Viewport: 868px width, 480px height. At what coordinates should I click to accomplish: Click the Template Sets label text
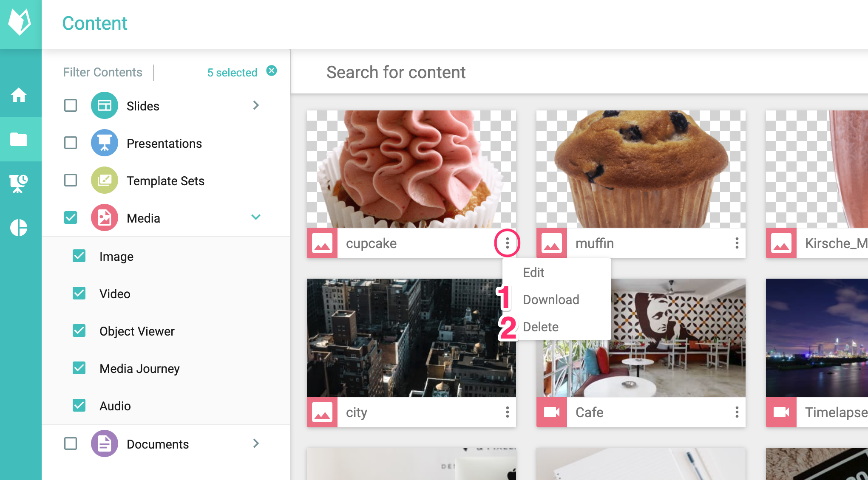165,181
